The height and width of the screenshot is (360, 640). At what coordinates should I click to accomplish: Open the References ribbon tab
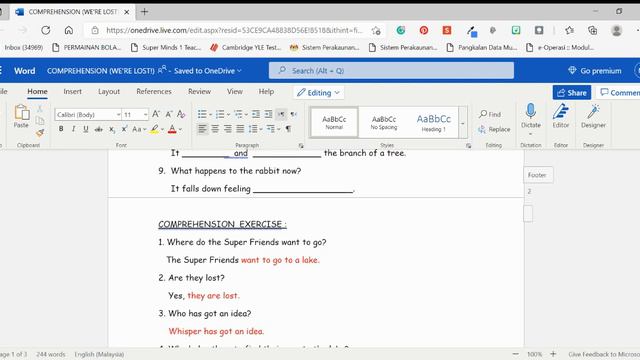154,91
